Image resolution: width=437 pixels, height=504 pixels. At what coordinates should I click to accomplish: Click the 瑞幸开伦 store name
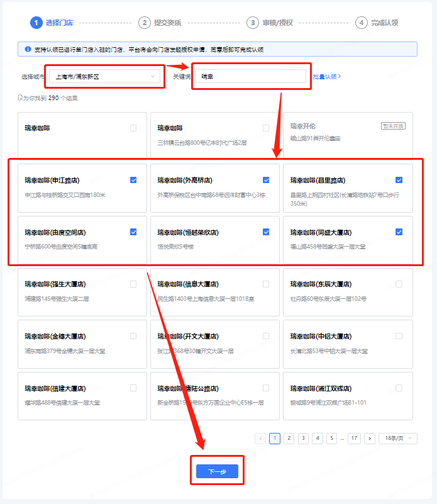click(303, 126)
